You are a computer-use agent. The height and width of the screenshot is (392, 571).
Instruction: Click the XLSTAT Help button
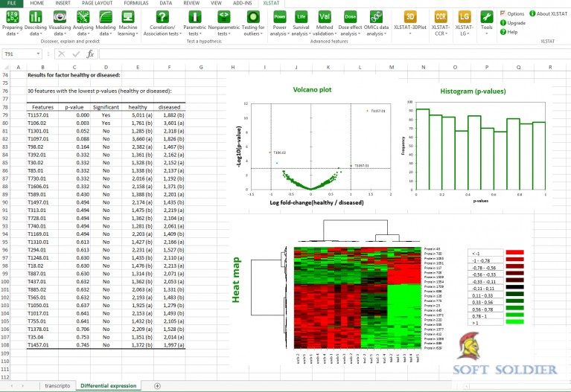click(x=508, y=32)
